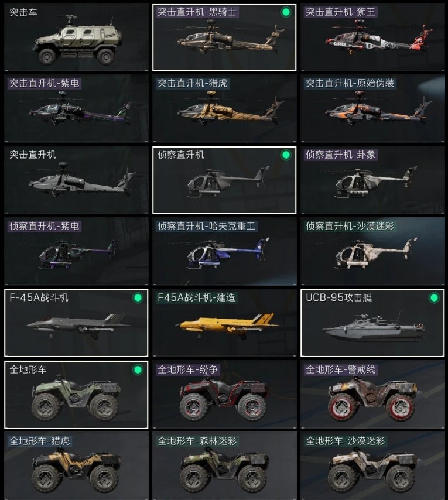This screenshot has width=448, height=500.
Task: Select the default 突击直升机 skin
Action: (76, 180)
